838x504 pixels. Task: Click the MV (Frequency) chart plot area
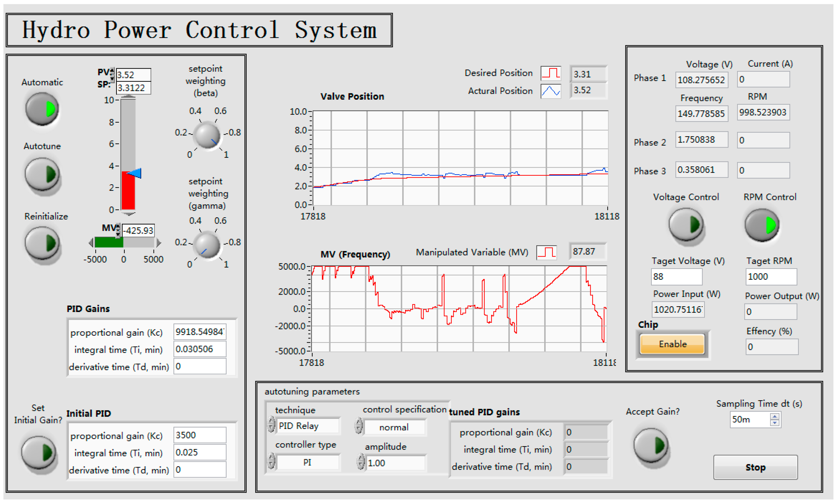click(x=459, y=309)
